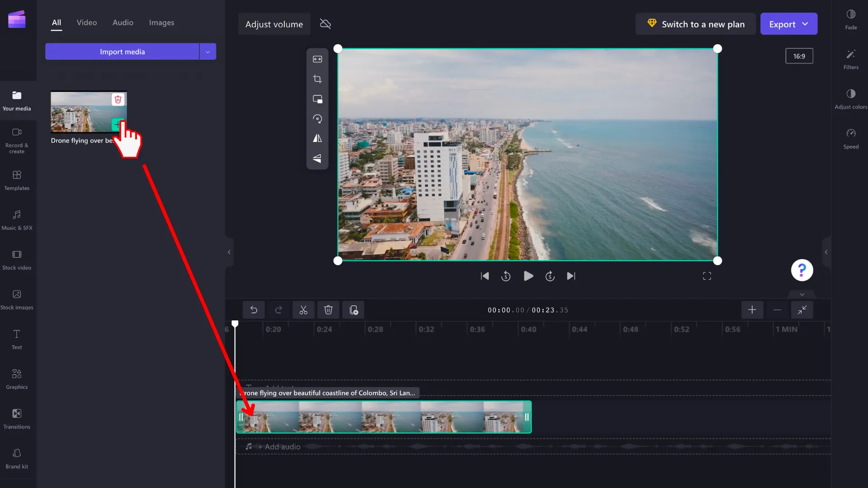This screenshot has width=868, height=488.
Task: Open the Speed property panel
Action: 851,139
